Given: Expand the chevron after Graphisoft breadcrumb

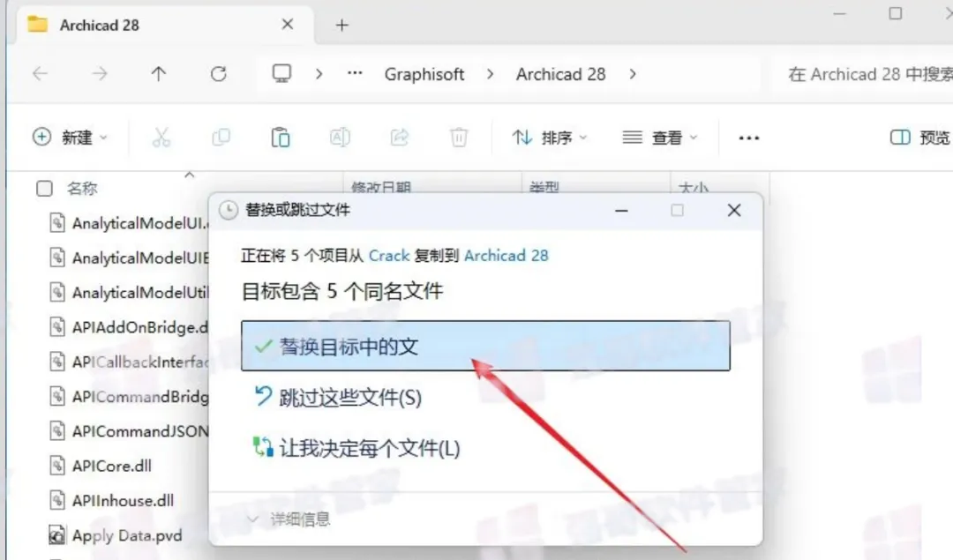Looking at the screenshot, I should pyautogui.click(x=491, y=74).
